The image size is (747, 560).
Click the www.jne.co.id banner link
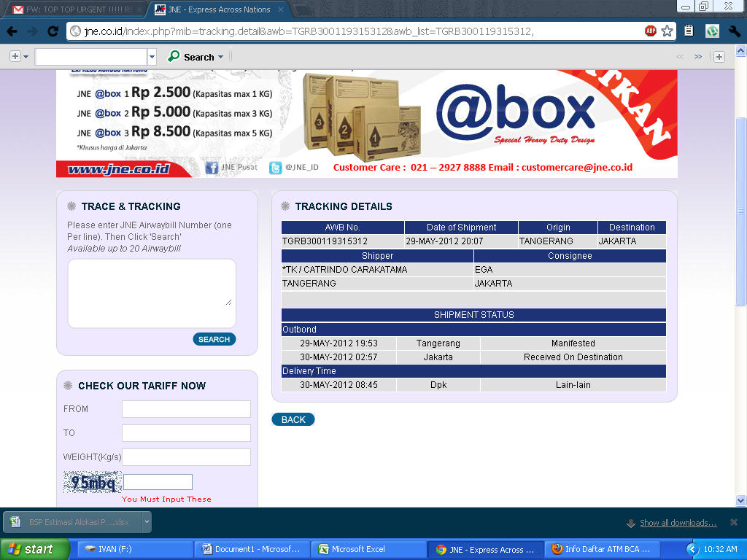tap(118, 169)
